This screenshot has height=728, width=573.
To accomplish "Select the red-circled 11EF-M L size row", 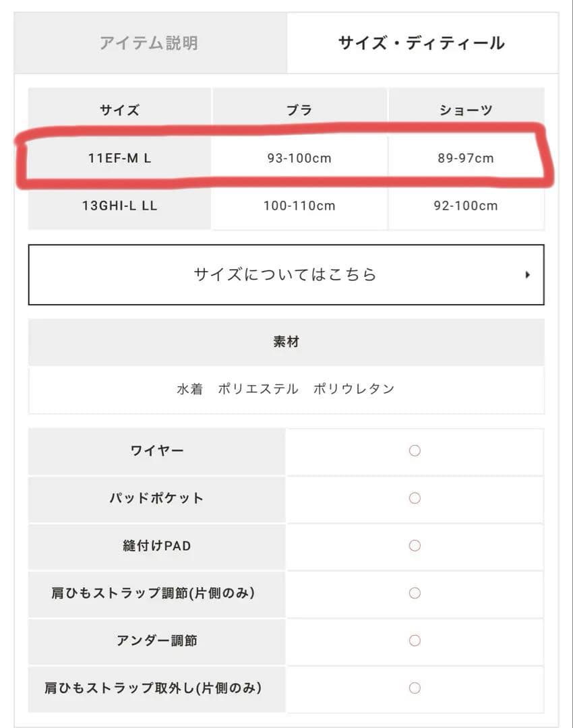I will [x=119, y=158].
